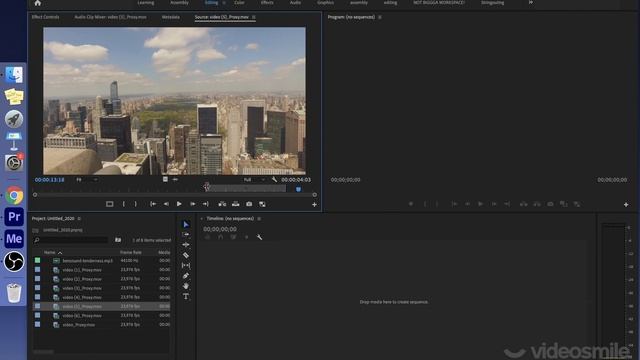Switch to Metadata tab
This screenshot has height=360, width=640.
171,17
